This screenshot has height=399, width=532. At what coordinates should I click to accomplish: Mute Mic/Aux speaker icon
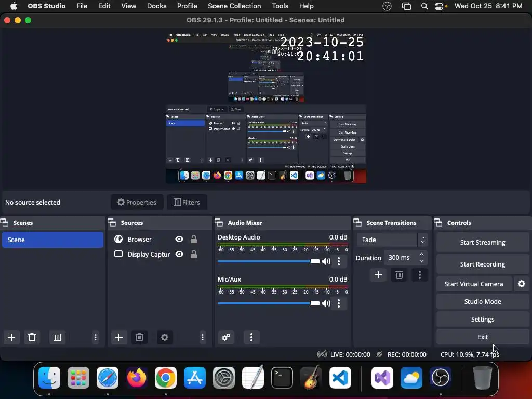(326, 303)
